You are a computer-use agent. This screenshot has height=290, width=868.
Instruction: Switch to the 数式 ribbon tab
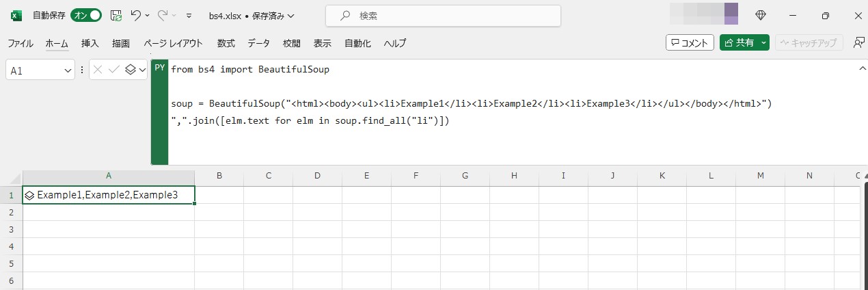[226, 43]
